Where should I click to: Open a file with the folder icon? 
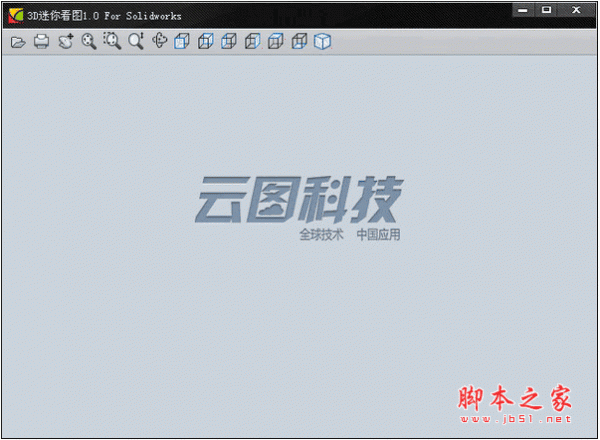[x=18, y=41]
